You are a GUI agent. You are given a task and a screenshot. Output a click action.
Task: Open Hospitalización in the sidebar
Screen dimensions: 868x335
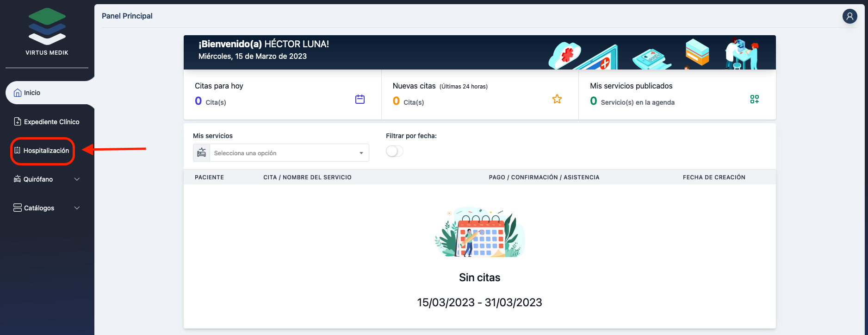coord(46,151)
